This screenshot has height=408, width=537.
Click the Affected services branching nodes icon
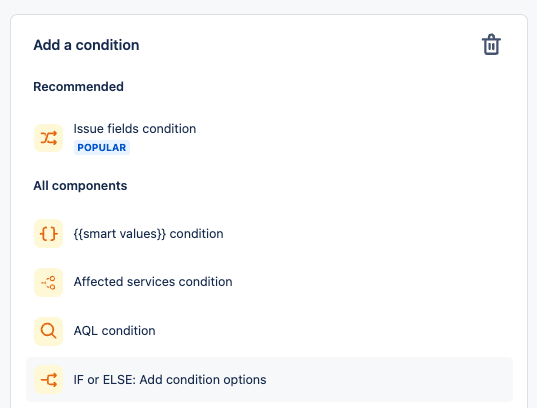click(48, 283)
